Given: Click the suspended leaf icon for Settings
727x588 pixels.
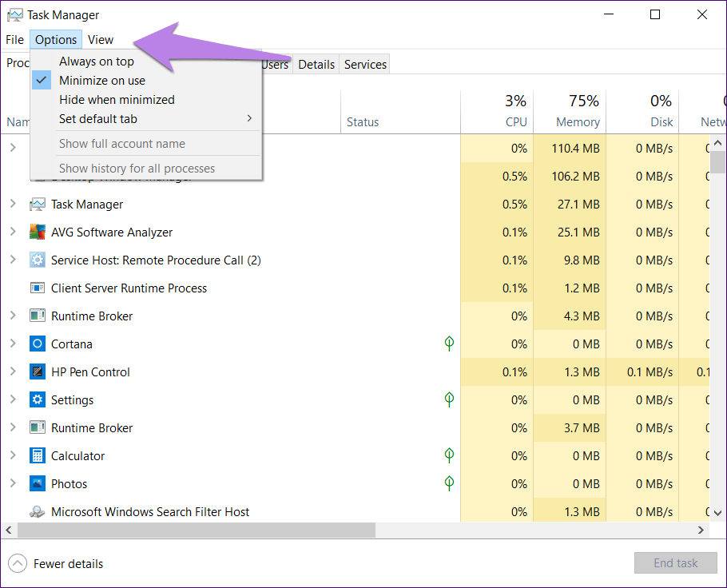Looking at the screenshot, I should tap(449, 399).
